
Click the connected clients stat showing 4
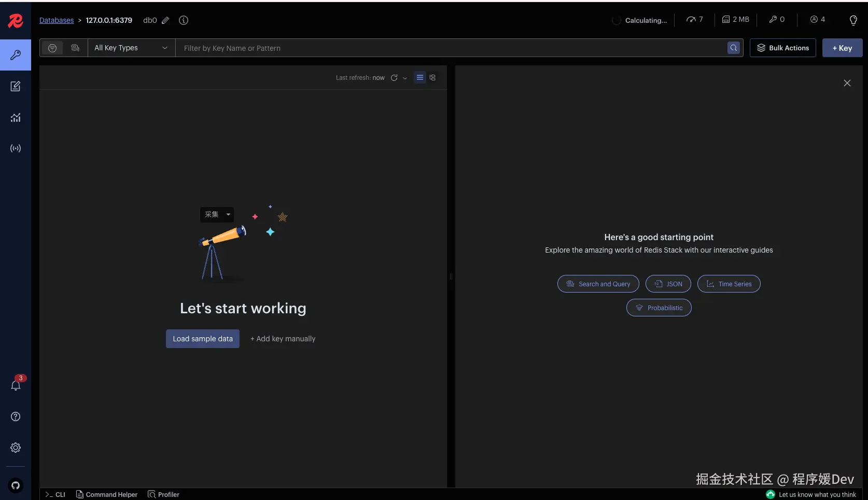point(818,20)
